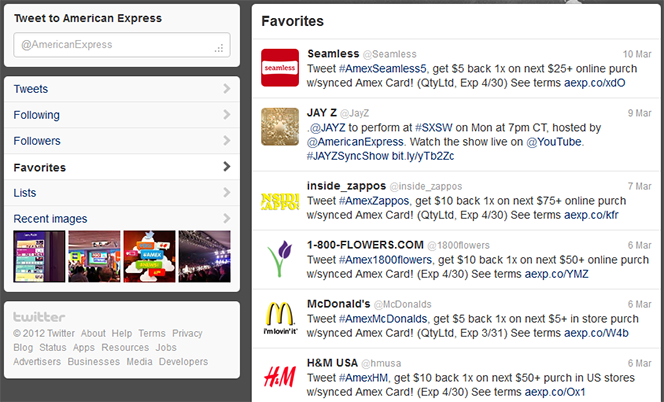Image resolution: width=664 pixels, height=402 pixels.
Task: Click the Twitter logo in footer
Action: point(39,317)
